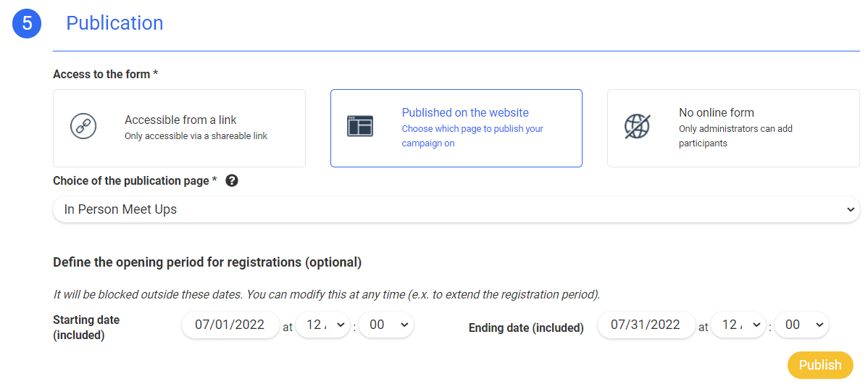The height and width of the screenshot is (392, 868).
Task: Click the website browser window icon
Action: [360, 127]
